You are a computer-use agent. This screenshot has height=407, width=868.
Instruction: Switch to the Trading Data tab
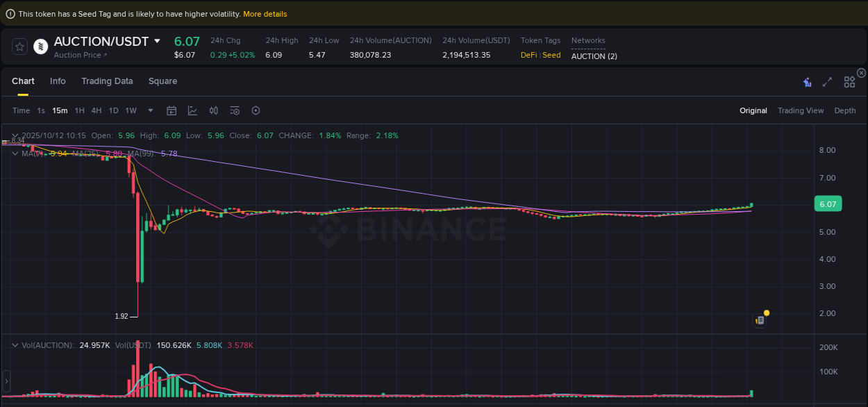point(107,81)
